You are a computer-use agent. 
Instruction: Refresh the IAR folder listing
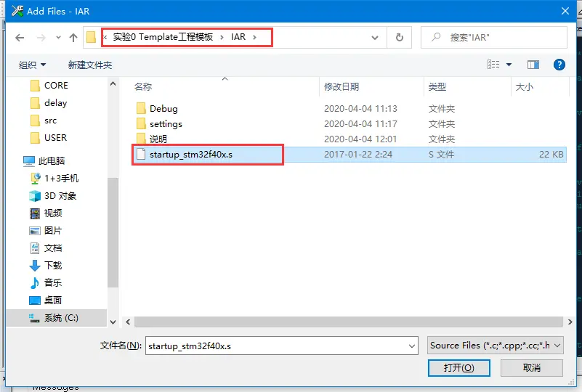400,37
